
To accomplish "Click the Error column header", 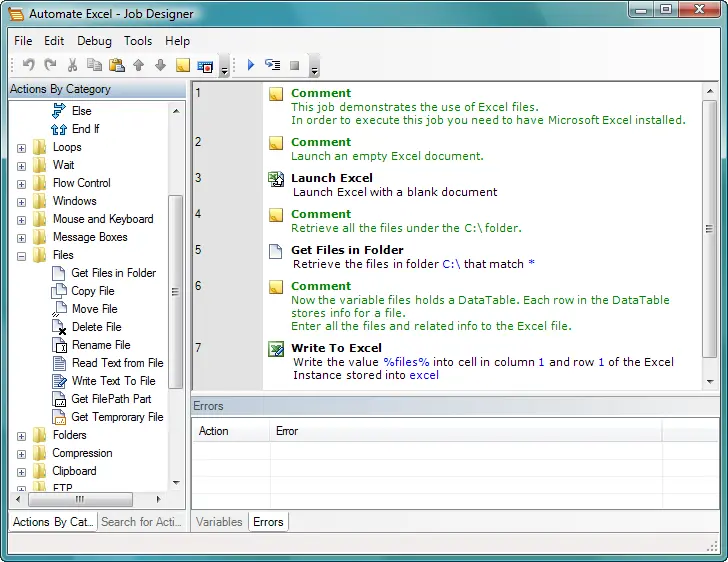I will click(x=466, y=431).
